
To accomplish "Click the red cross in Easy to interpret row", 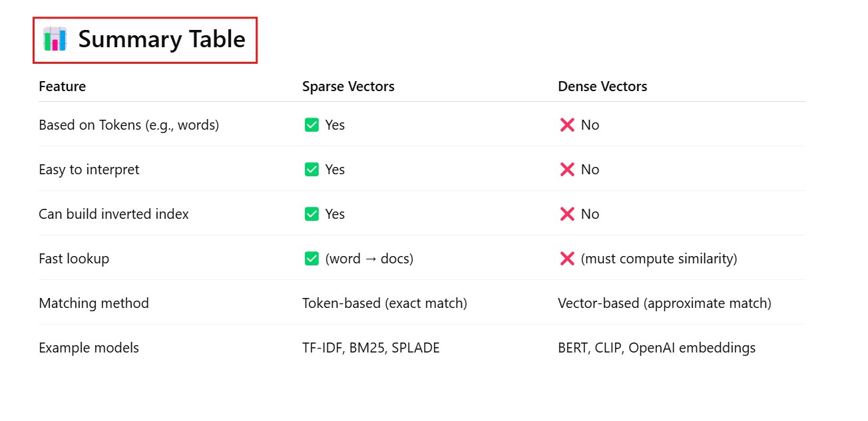I will [567, 170].
